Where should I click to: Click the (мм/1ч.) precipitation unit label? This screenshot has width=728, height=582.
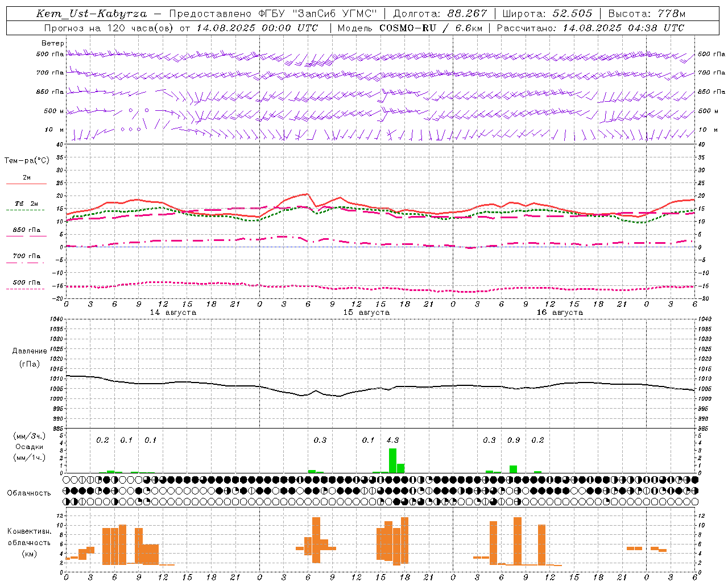[x=30, y=458]
